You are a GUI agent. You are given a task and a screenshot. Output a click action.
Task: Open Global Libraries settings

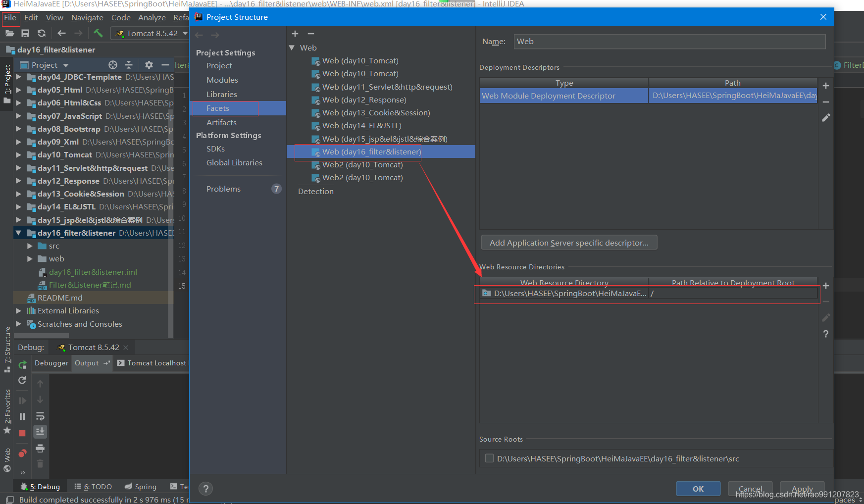coord(234,162)
